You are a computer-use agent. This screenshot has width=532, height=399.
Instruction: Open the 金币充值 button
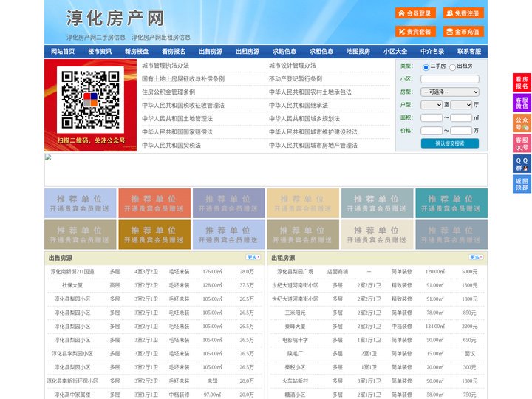click(x=463, y=32)
